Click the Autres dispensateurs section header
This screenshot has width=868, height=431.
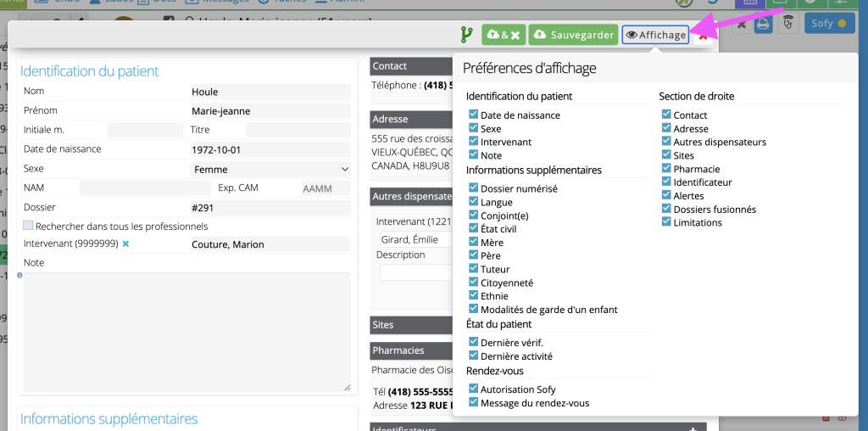411,196
